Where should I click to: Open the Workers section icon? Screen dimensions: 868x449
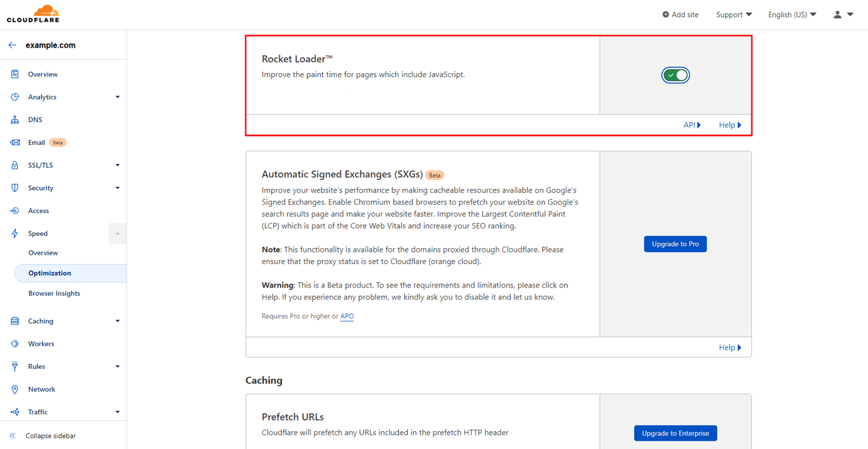tap(14, 343)
